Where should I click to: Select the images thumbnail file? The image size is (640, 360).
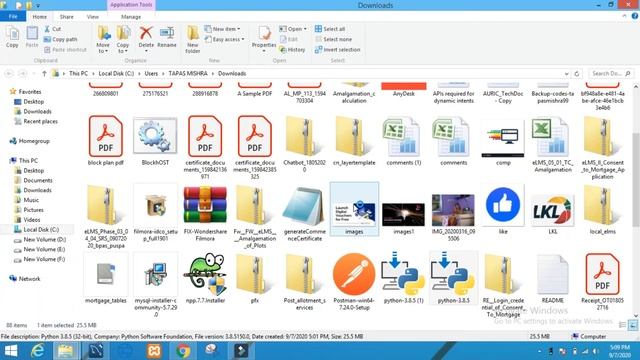[x=354, y=209]
